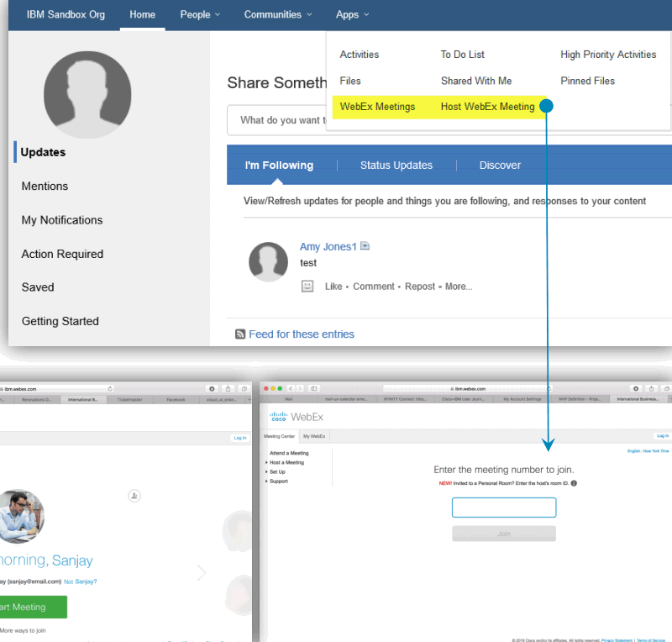Image resolution: width=672 pixels, height=642 pixels.
Task: Click Amy Jones1 avatar thumbnail
Action: click(x=268, y=262)
